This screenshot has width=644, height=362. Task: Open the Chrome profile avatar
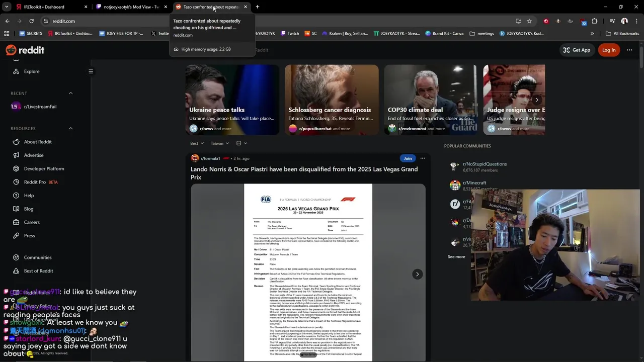(x=624, y=21)
